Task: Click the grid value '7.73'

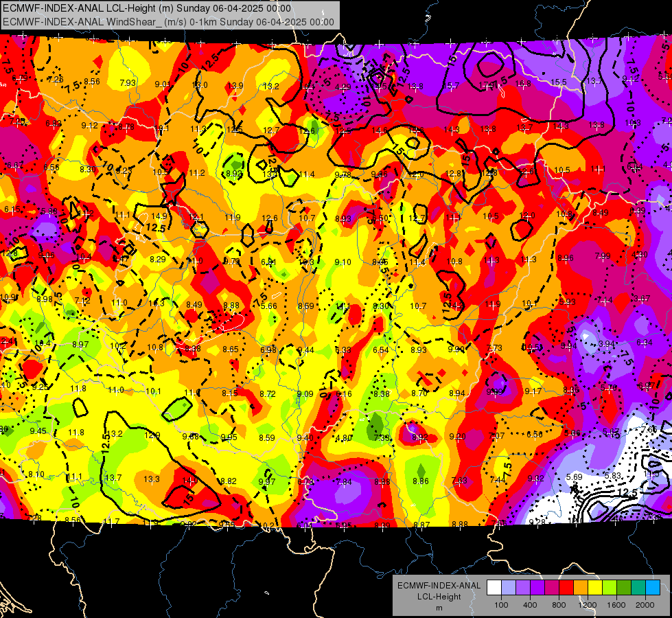Action: tap(494, 348)
